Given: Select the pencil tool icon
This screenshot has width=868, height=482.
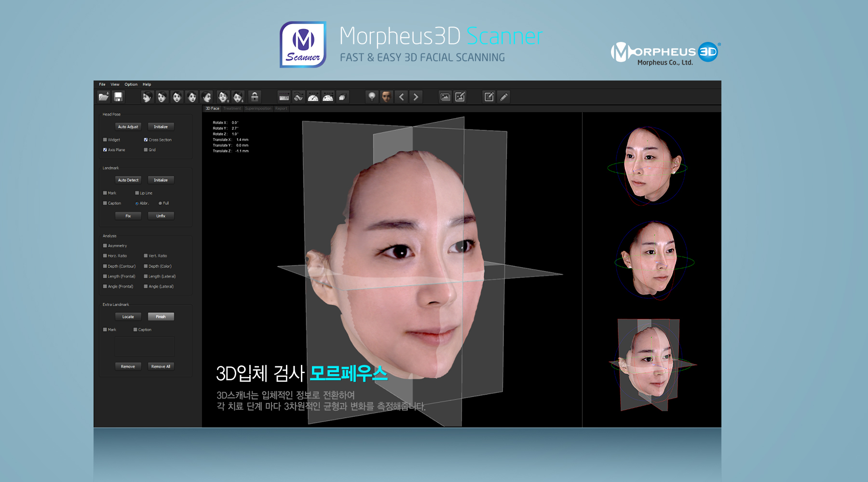Looking at the screenshot, I should click(504, 97).
